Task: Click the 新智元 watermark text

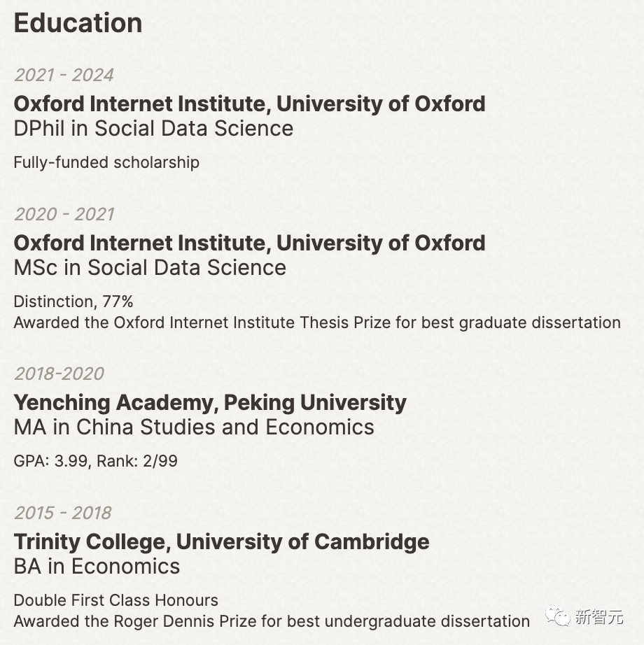Action: pos(599,617)
